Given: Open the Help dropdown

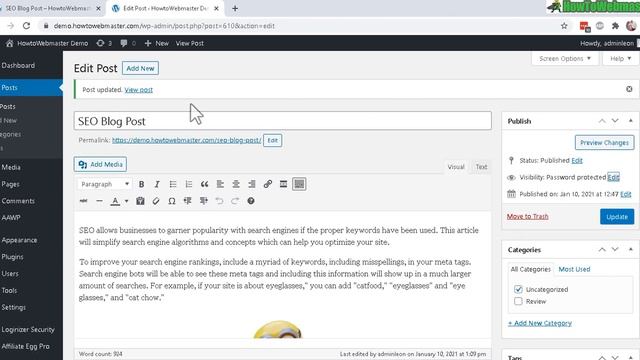Looking at the screenshot, I should pos(621,58).
